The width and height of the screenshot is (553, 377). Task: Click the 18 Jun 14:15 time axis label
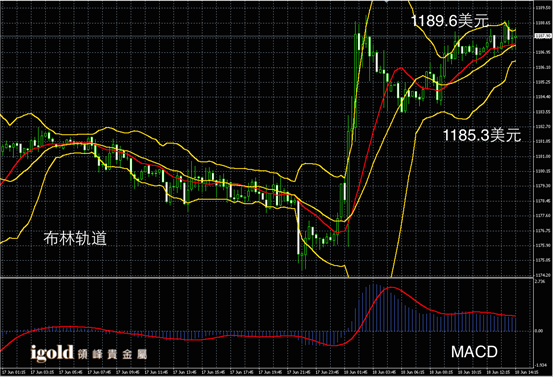527,372
